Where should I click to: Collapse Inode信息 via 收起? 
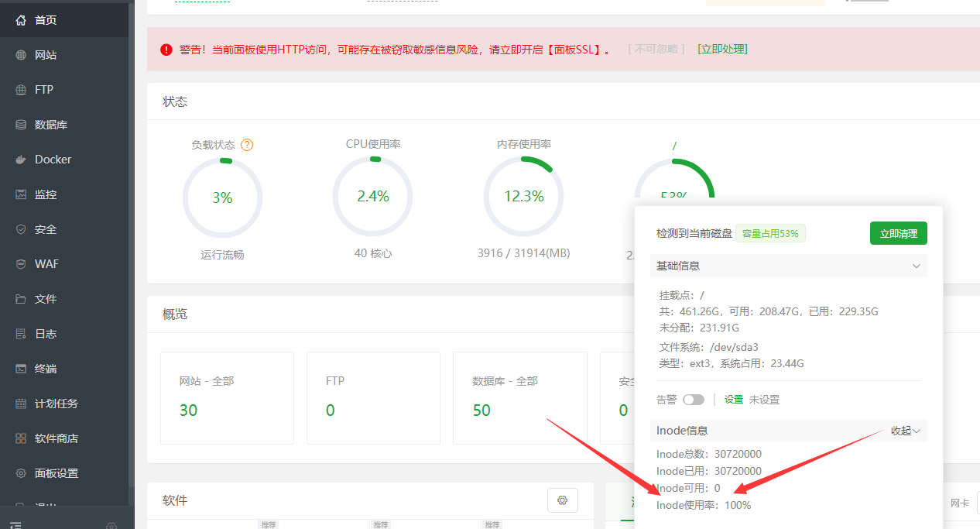[x=905, y=431]
